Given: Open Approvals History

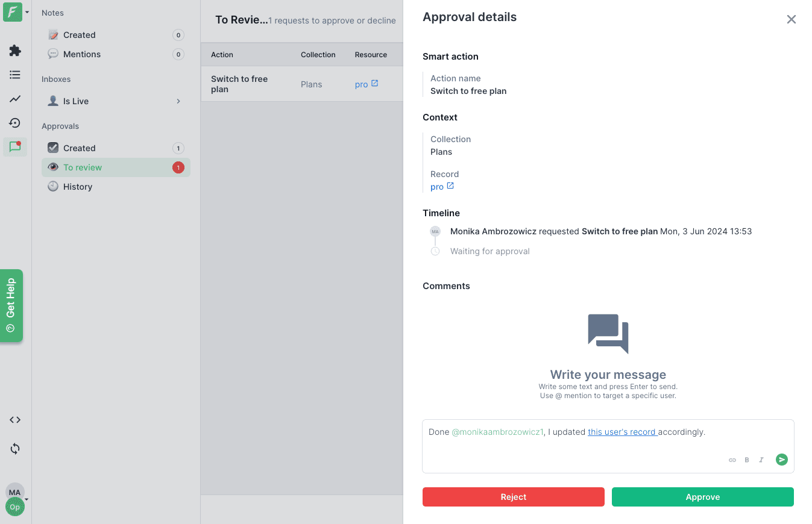Looking at the screenshot, I should (x=116, y=187).
